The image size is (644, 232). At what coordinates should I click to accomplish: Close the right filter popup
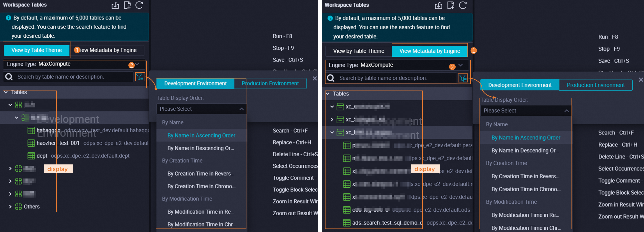tap(640, 80)
